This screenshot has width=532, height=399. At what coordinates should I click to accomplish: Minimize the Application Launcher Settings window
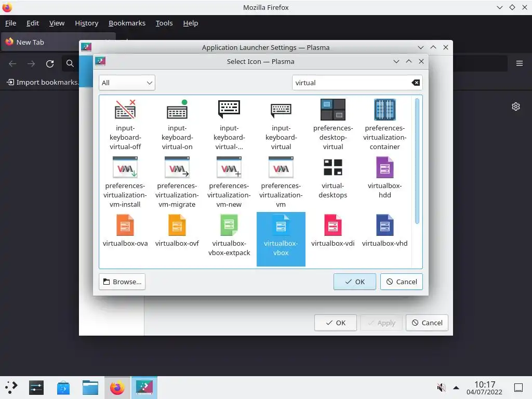pyautogui.click(x=421, y=47)
